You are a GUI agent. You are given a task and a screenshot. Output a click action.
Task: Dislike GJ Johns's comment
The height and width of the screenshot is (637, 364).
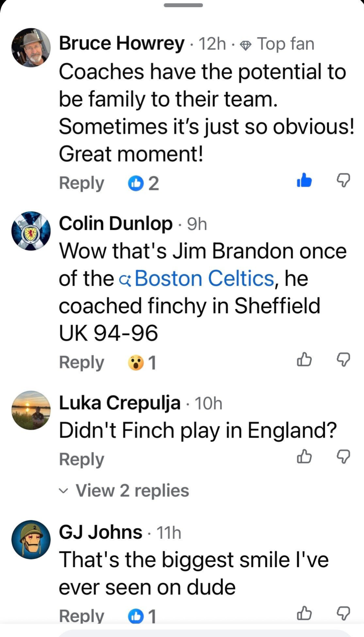point(343,613)
